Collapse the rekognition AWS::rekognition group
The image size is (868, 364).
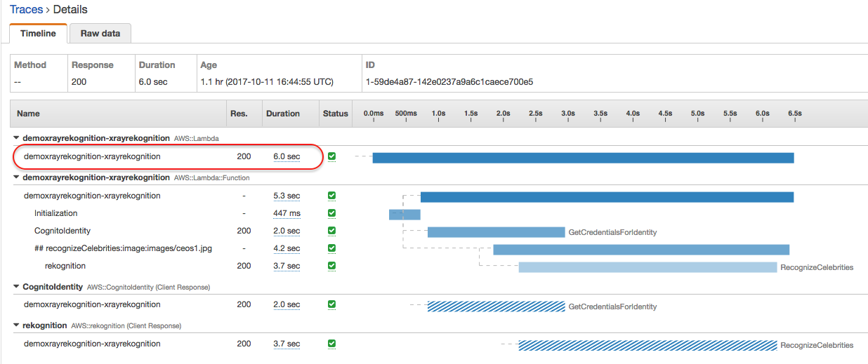coord(17,325)
